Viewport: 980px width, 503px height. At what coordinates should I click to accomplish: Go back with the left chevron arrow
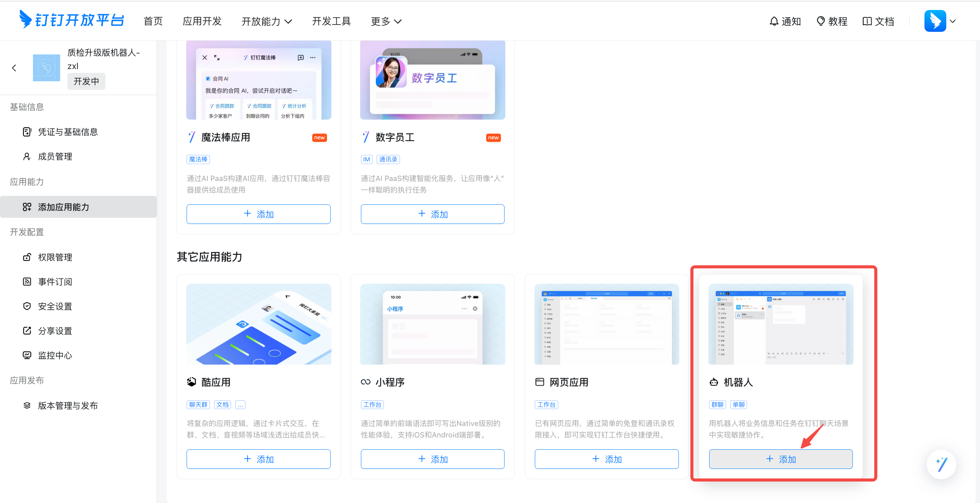pos(14,68)
